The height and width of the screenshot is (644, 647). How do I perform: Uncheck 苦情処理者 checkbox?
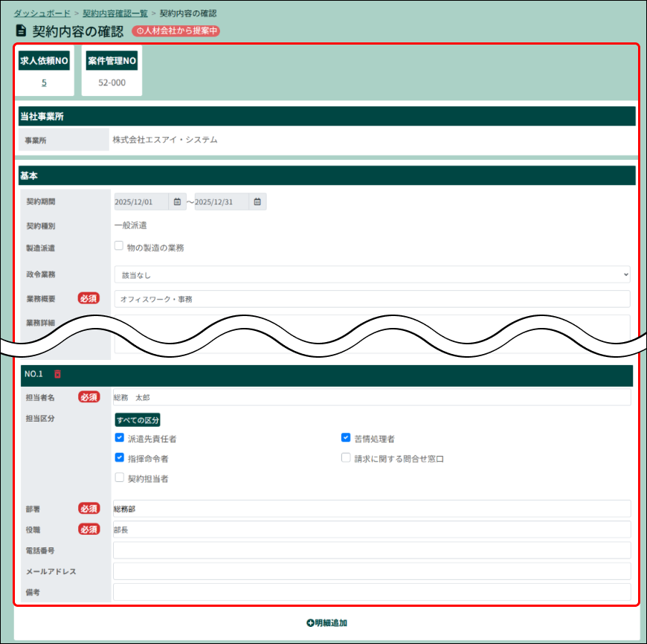pyautogui.click(x=346, y=437)
